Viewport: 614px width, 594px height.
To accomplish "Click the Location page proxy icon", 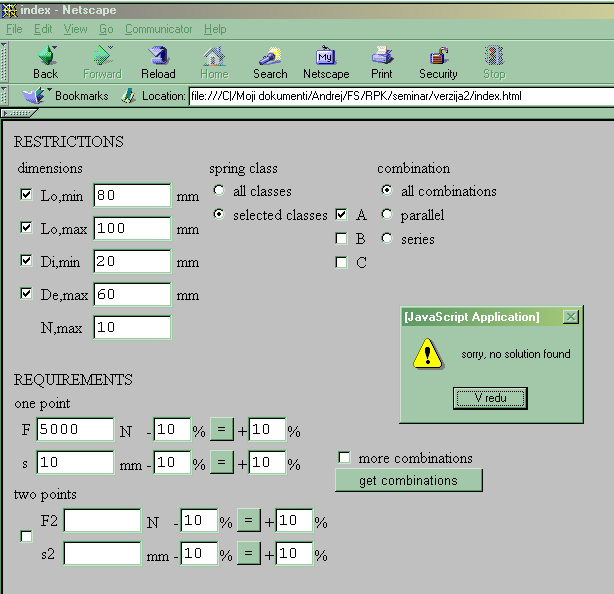I will [x=128, y=96].
